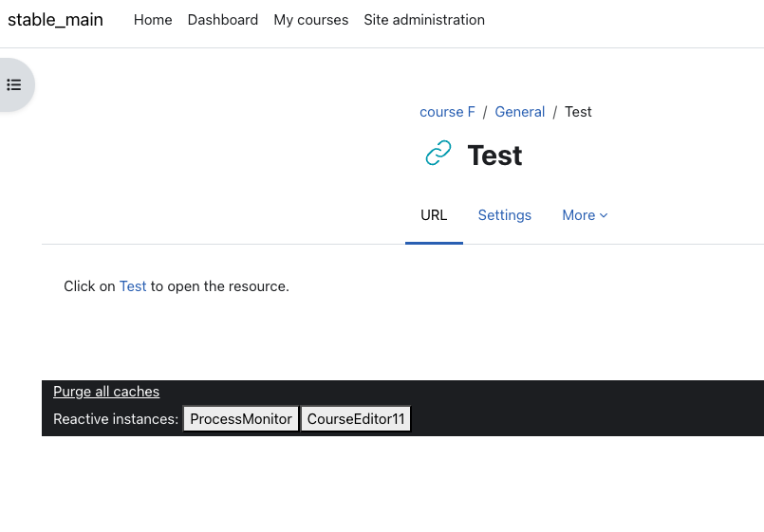
Task: Go to General section breadcrumb
Action: [x=519, y=112]
